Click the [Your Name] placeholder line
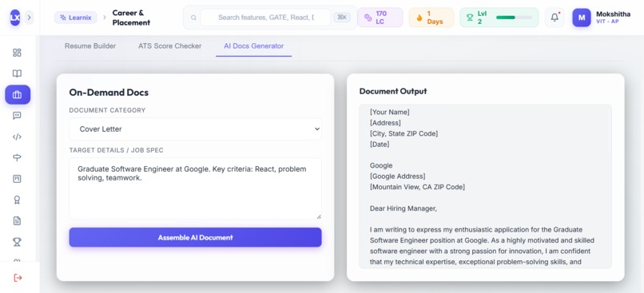The width and height of the screenshot is (644, 293). (390, 112)
